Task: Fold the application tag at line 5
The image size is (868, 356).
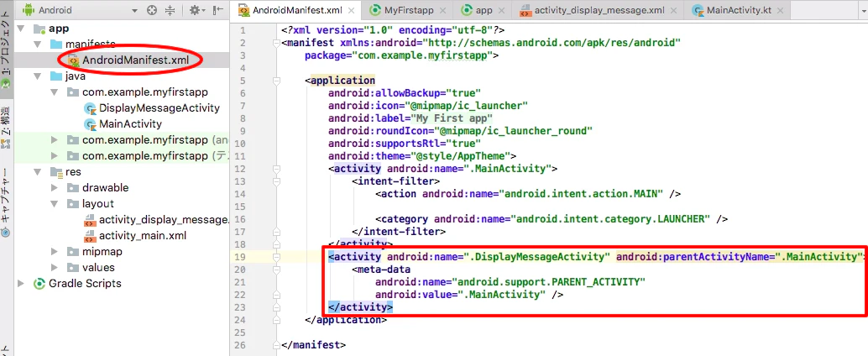Action: tap(276, 81)
